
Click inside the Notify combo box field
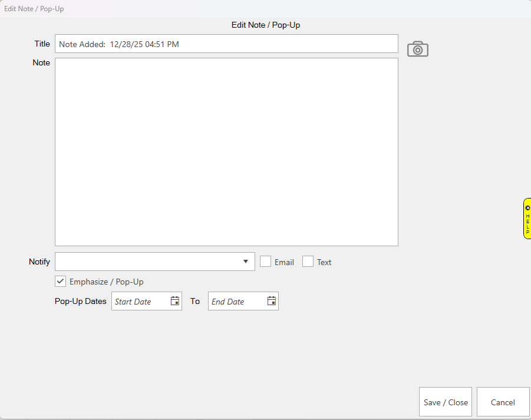[147, 262]
